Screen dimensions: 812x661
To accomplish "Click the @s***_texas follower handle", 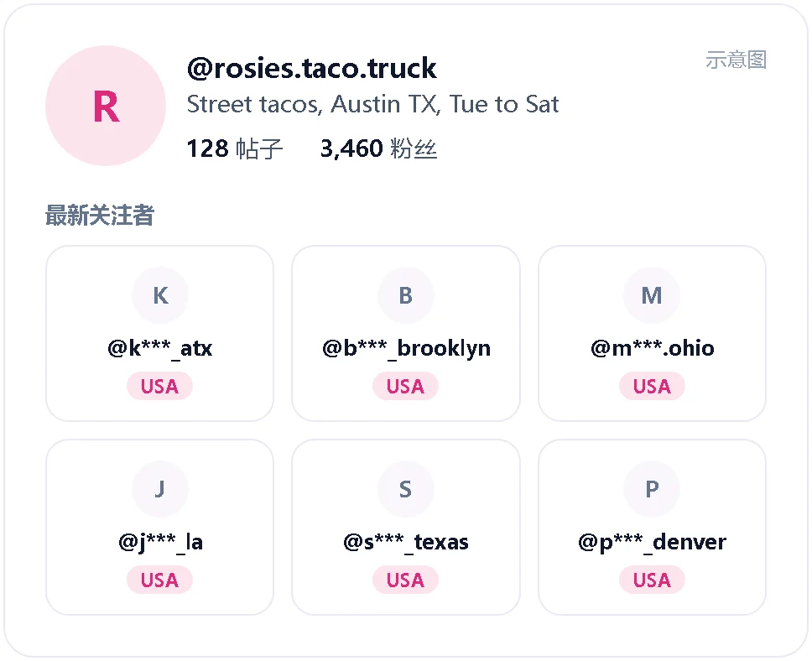I will pos(405,542).
